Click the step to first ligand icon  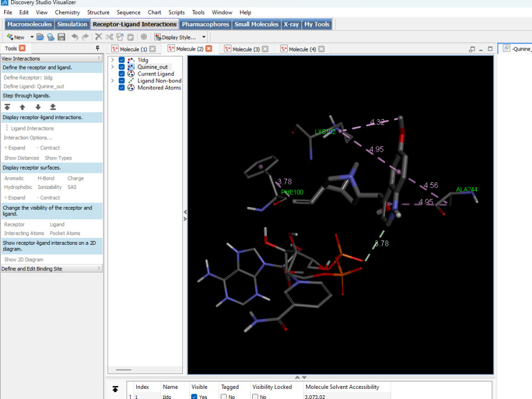point(7,107)
